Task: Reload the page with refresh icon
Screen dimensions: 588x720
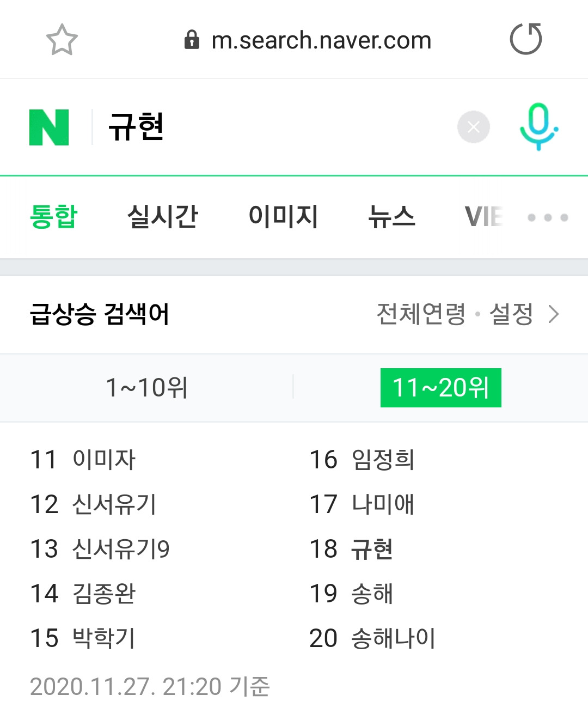Action: [x=525, y=39]
